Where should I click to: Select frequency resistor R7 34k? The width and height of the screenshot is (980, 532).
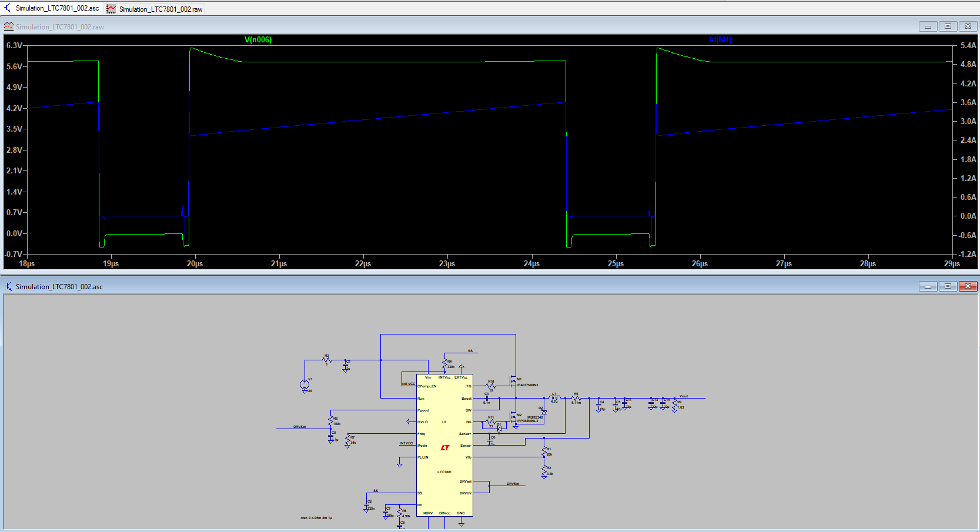click(347, 440)
